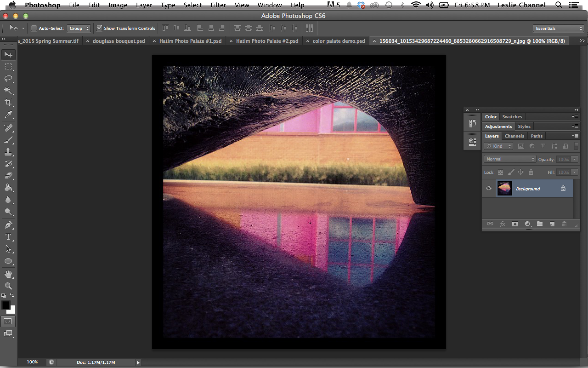
Task: Open the Filter menu
Action: [218, 5]
